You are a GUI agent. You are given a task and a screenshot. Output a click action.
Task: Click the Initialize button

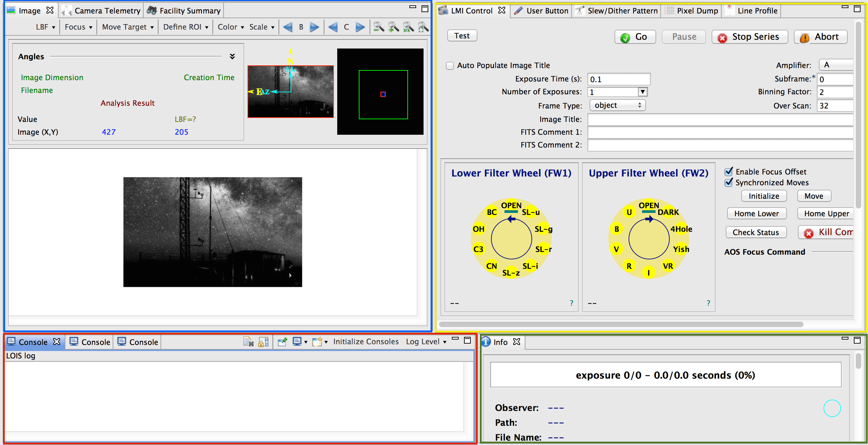[764, 196]
